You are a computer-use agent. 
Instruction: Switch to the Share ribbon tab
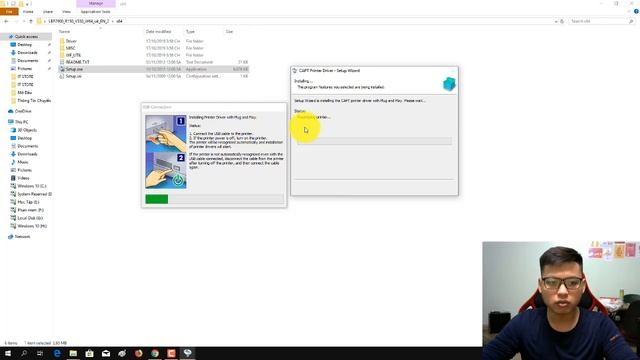click(48, 12)
